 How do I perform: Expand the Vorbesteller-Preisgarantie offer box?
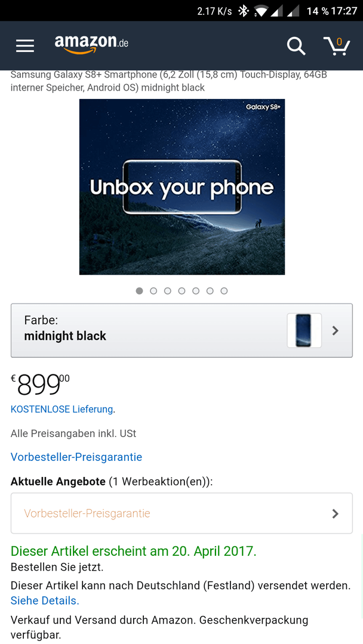click(x=181, y=513)
